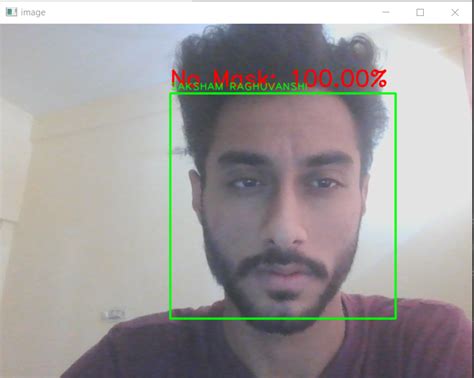Close the image window
474x378 pixels.
pyautogui.click(x=455, y=12)
